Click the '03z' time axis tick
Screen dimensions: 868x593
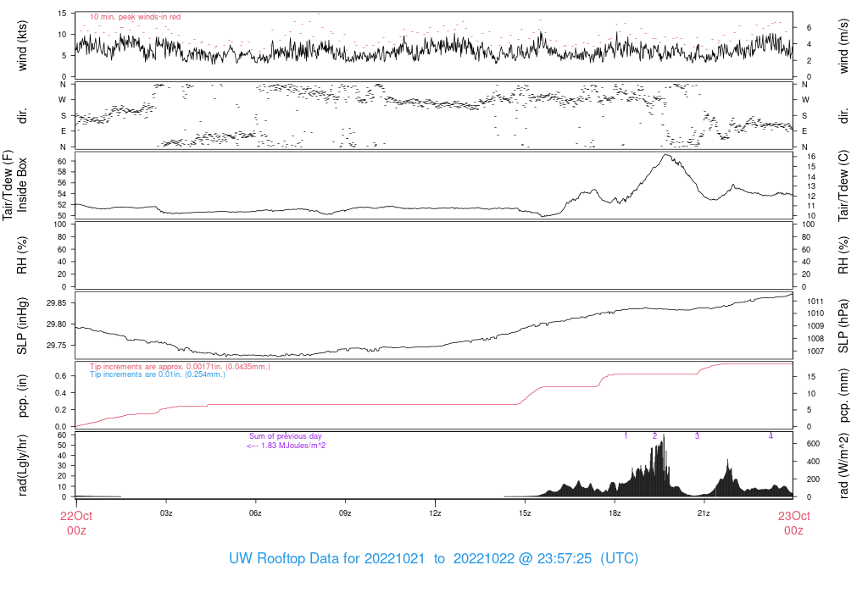166,513
